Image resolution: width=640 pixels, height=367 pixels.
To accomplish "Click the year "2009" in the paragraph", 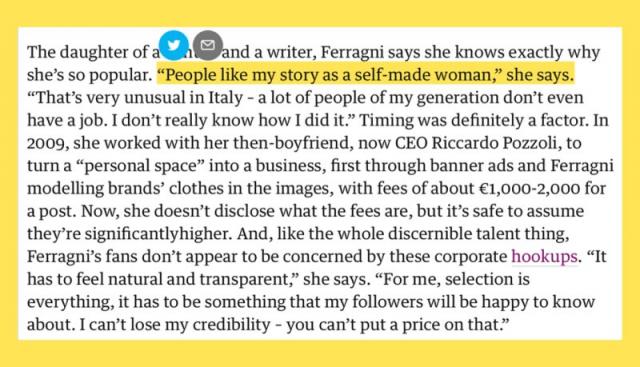I will point(46,143).
